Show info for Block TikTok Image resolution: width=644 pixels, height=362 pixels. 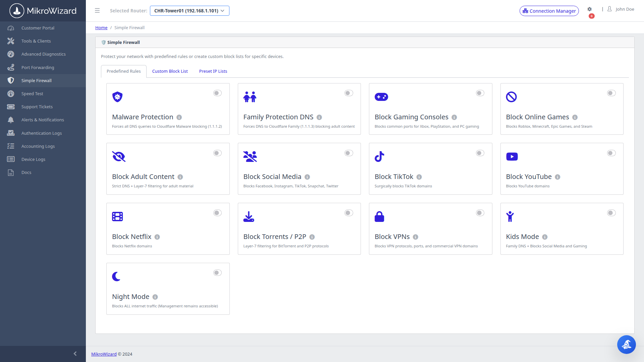point(419,177)
